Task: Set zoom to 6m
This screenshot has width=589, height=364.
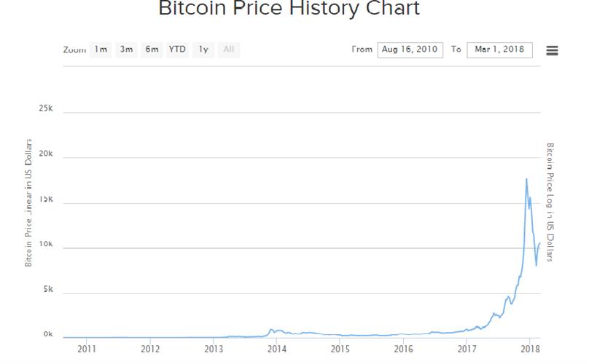Action: 152,50
